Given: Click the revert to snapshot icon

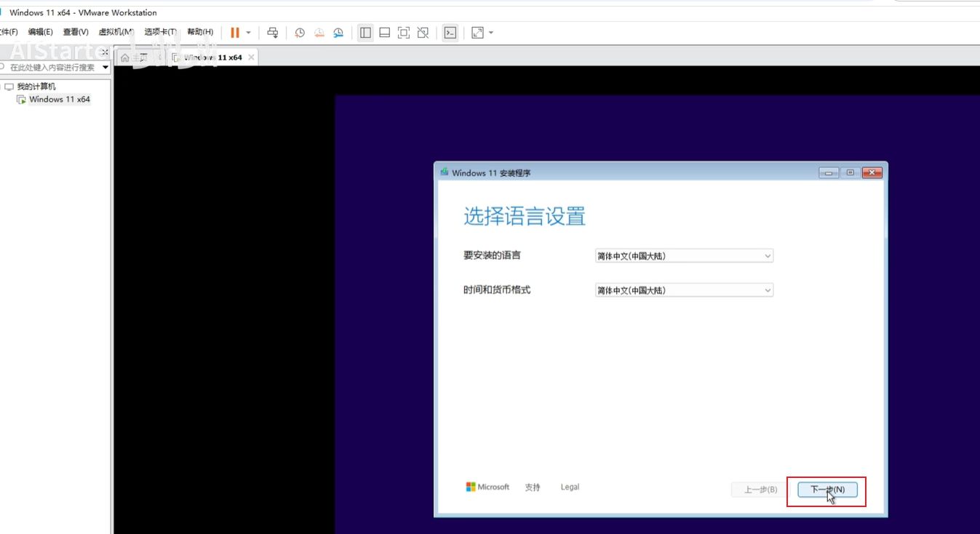Looking at the screenshot, I should point(319,33).
